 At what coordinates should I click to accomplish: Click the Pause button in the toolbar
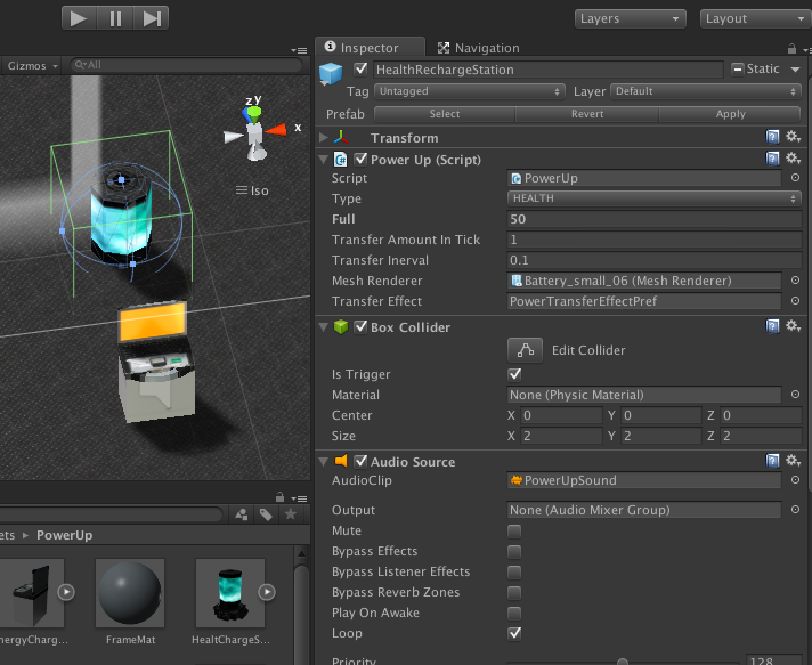pyautogui.click(x=115, y=19)
